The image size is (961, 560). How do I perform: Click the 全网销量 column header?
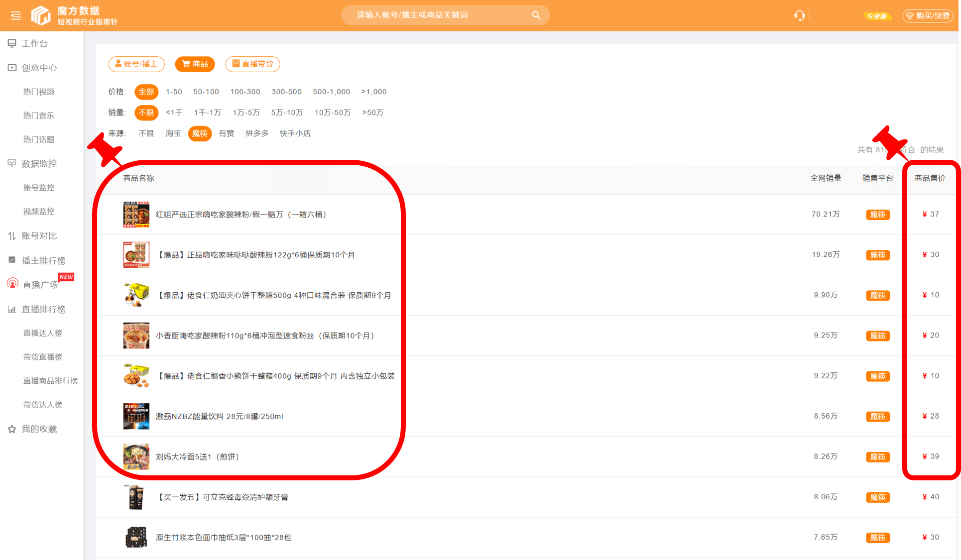[826, 178]
